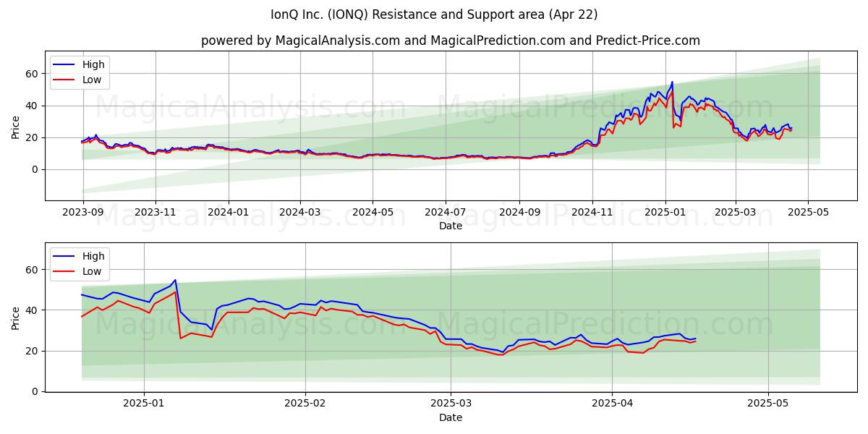This screenshot has width=868, height=434.
Task: Click the 'Price' y-axis label of lower chart
Action: 16,318
